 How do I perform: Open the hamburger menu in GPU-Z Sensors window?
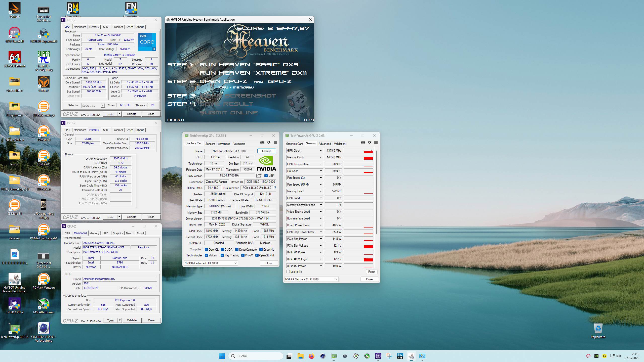pos(376,142)
